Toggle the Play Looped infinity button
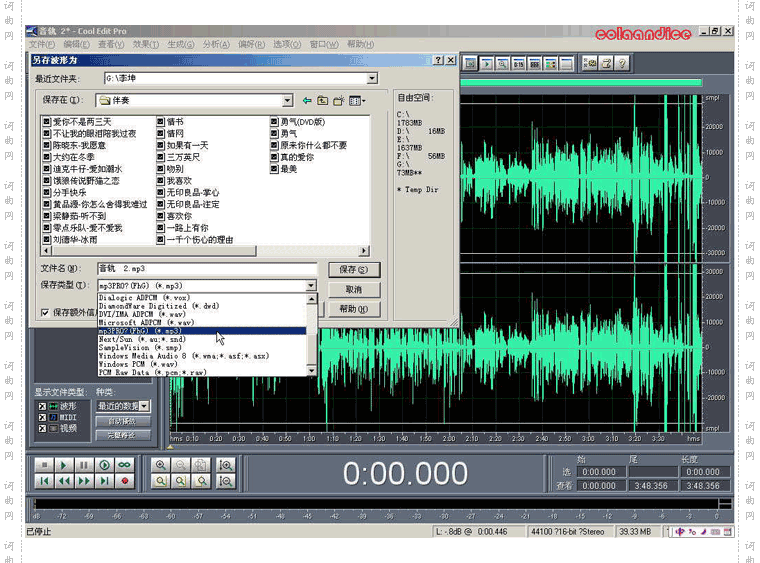The height and width of the screenshot is (563, 760). click(x=125, y=465)
